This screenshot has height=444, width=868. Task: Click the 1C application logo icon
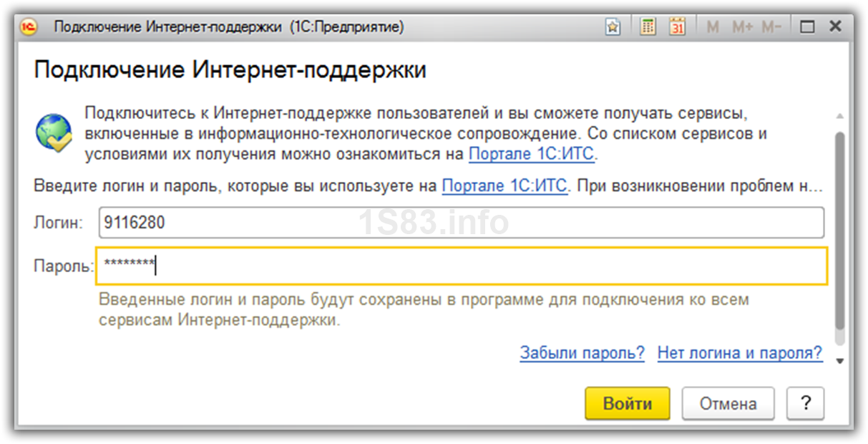(29, 27)
